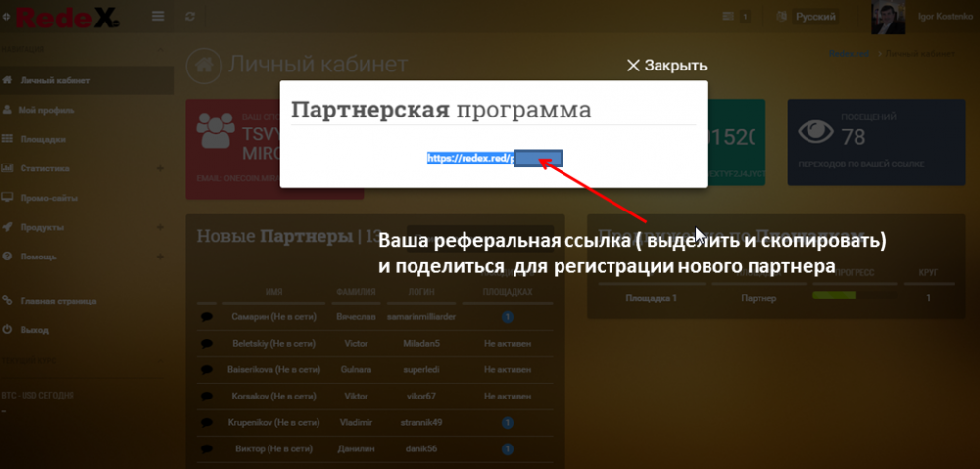Viewport: 980px width, 469px height.
Task: Click Не активен status in Beletskiy row
Action: coord(508,344)
